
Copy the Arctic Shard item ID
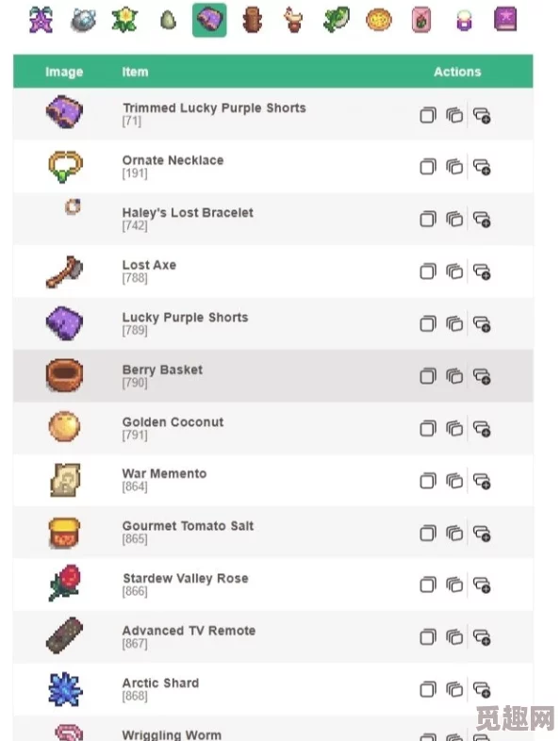click(428, 690)
